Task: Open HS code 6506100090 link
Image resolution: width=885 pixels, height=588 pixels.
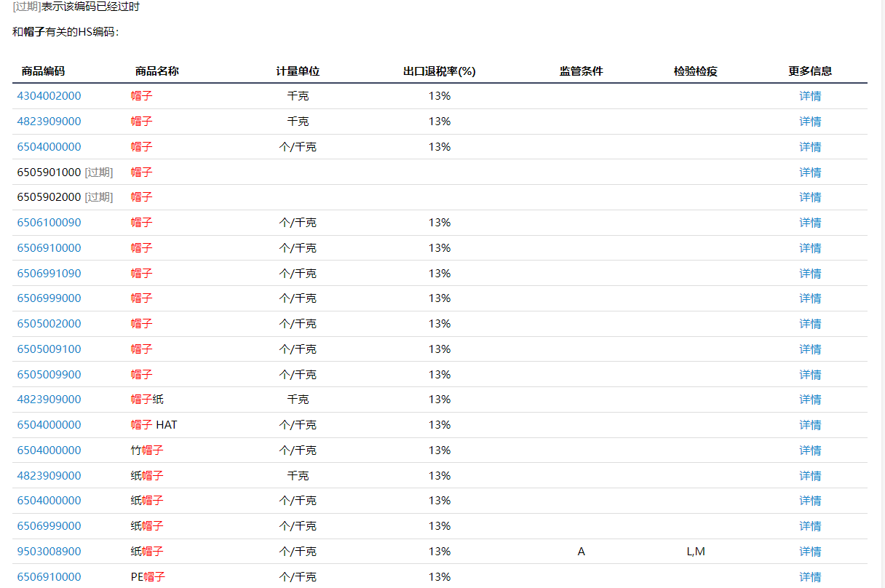Action: click(x=49, y=223)
